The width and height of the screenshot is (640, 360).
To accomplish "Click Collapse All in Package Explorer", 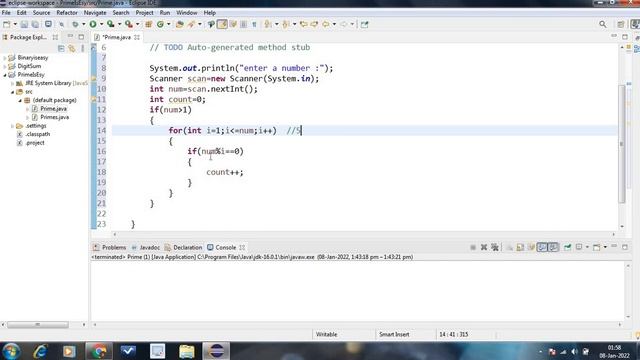I will click(x=61, y=49).
